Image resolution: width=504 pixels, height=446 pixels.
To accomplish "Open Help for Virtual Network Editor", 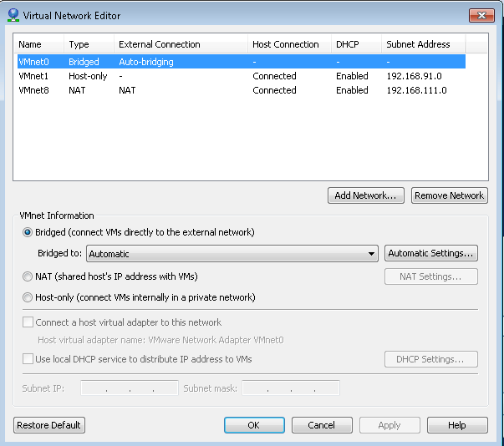I will point(456,425).
